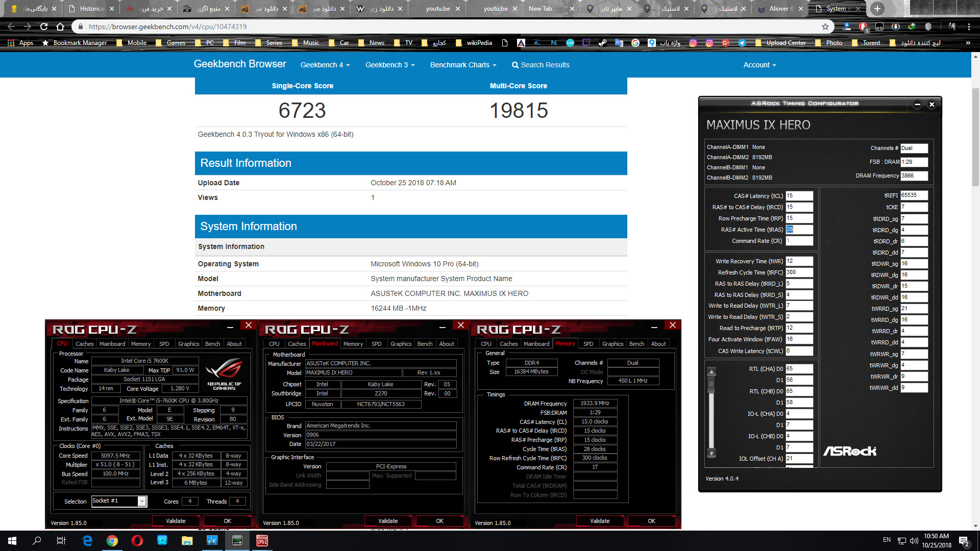Open Opera browser from the taskbar

tap(137, 540)
